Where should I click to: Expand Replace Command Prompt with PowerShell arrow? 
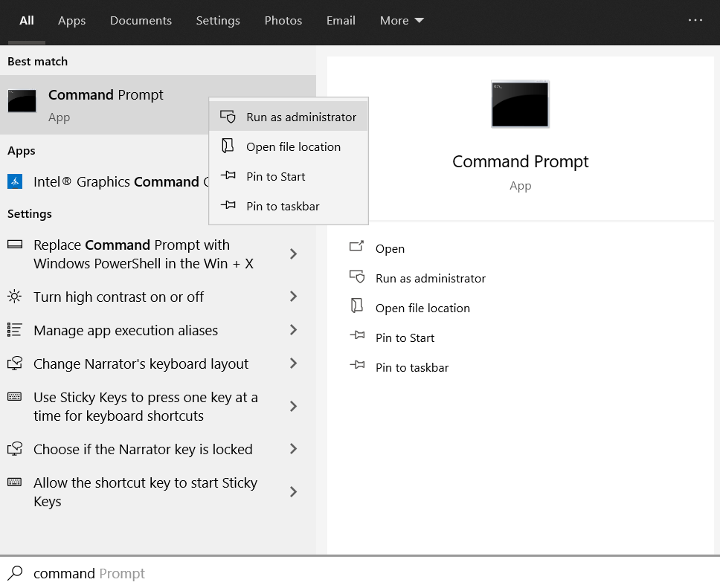[293, 254]
